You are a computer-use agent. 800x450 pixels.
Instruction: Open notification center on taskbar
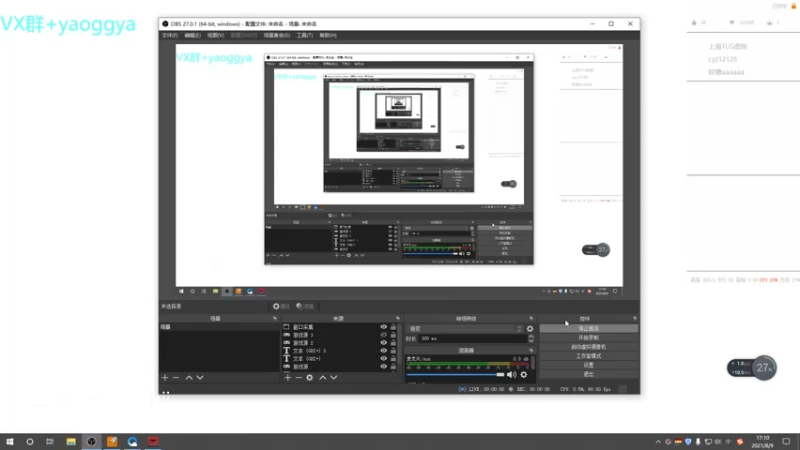pos(786,442)
